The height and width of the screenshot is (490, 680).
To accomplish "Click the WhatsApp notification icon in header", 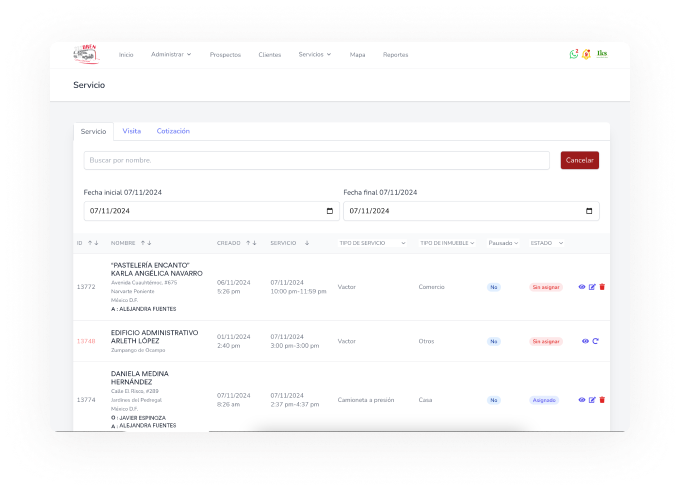I will pyautogui.click(x=574, y=54).
